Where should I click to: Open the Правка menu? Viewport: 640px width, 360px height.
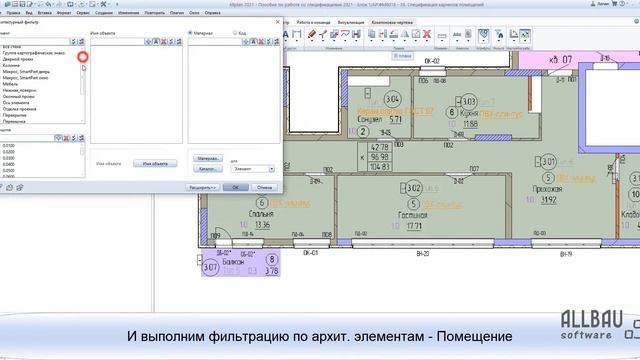coord(13,13)
